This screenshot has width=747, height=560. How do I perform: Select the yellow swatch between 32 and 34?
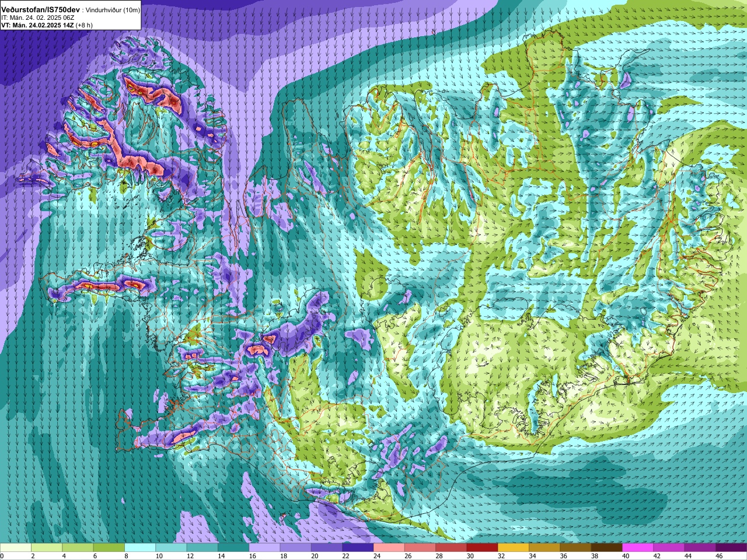click(x=513, y=548)
